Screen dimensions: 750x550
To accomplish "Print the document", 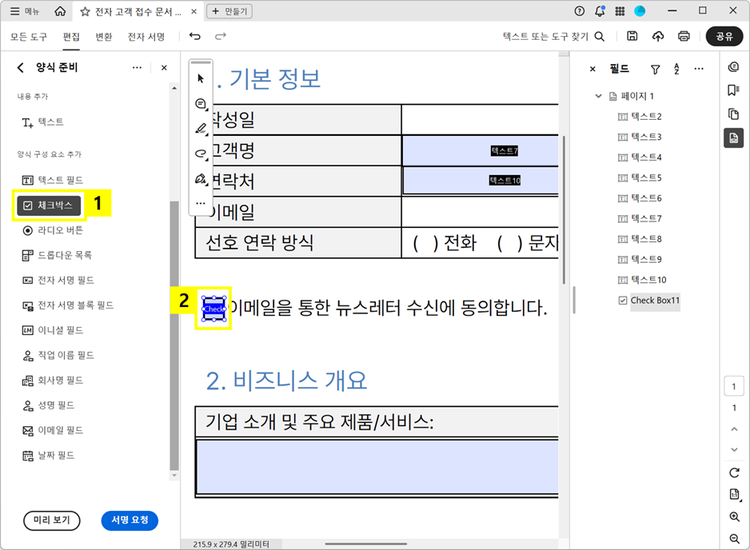I will [684, 36].
